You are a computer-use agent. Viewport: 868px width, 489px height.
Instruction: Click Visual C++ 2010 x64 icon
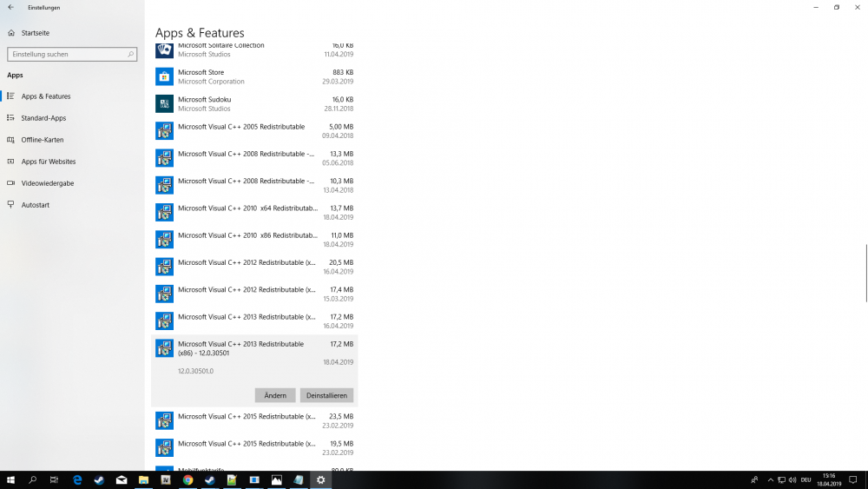click(164, 212)
